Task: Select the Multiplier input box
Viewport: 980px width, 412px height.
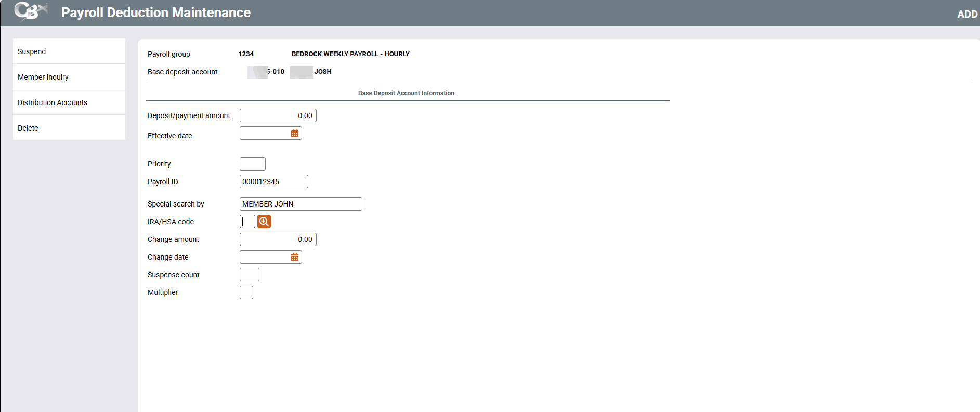Action: pyautogui.click(x=246, y=292)
